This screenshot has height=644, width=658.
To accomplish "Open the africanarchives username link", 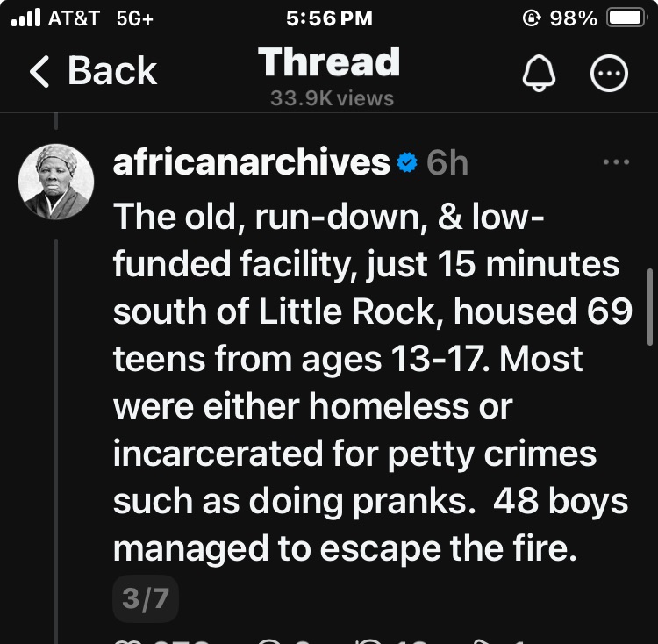I will 251,162.
